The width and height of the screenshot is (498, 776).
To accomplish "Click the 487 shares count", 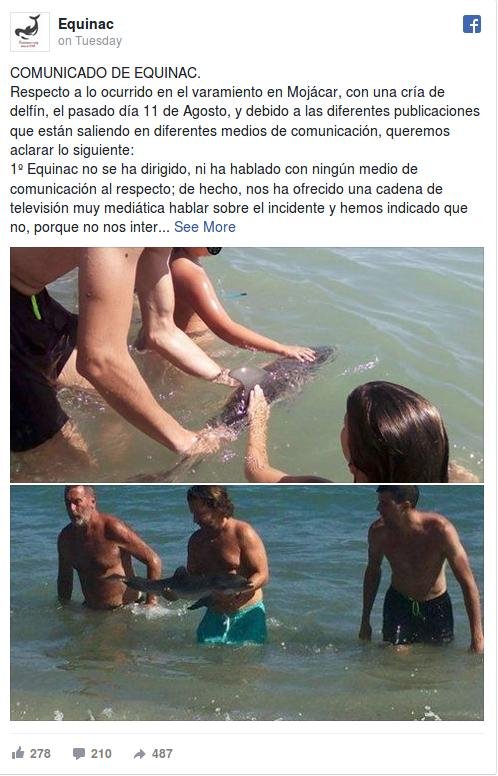I will [x=162, y=754].
